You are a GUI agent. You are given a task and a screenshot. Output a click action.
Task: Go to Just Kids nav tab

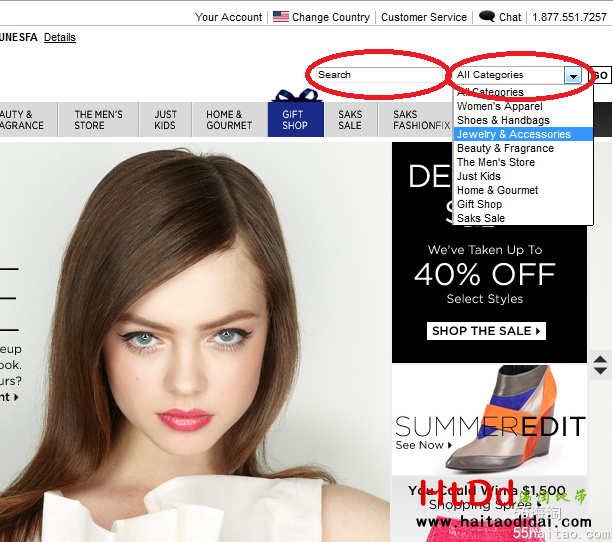(x=165, y=120)
